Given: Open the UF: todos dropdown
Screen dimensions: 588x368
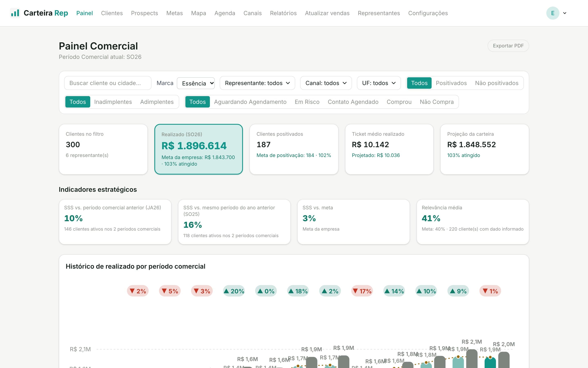Looking at the screenshot, I should point(379,83).
